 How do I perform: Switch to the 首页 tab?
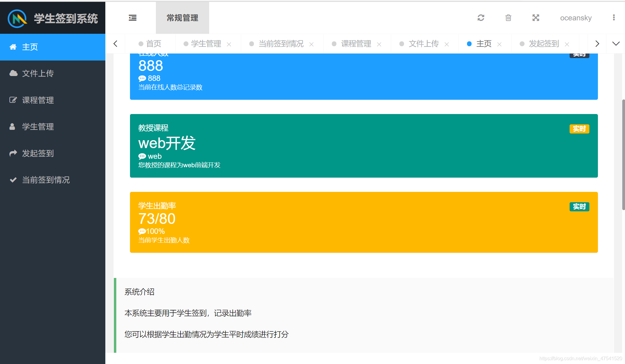click(150, 44)
